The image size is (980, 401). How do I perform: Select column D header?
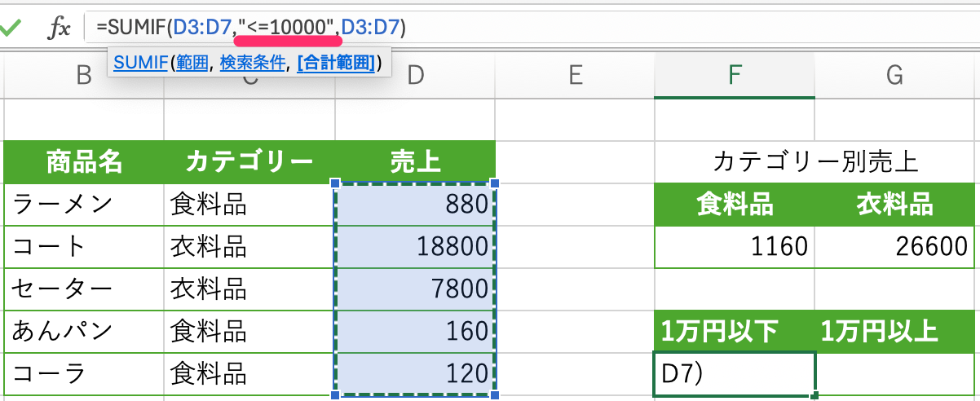415,77
